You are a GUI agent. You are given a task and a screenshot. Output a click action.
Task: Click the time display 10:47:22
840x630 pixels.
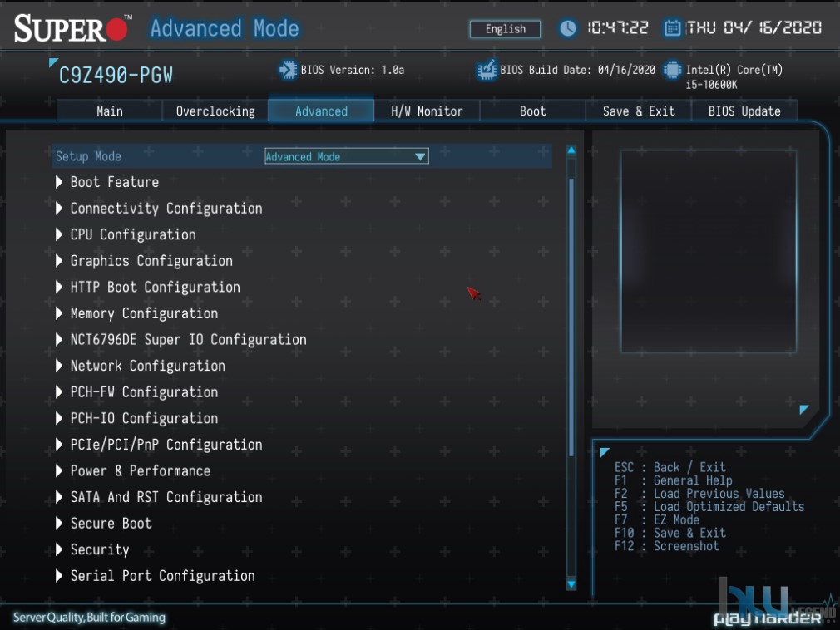click(x=618, y=27)
